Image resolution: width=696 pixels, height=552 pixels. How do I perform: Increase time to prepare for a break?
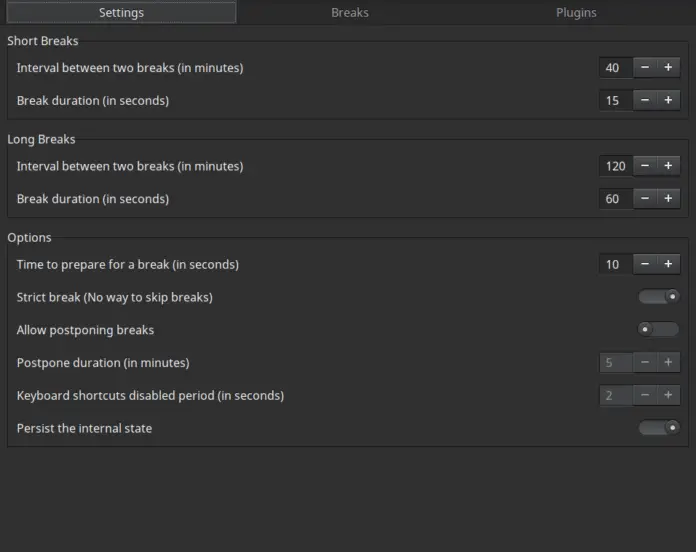668,264
